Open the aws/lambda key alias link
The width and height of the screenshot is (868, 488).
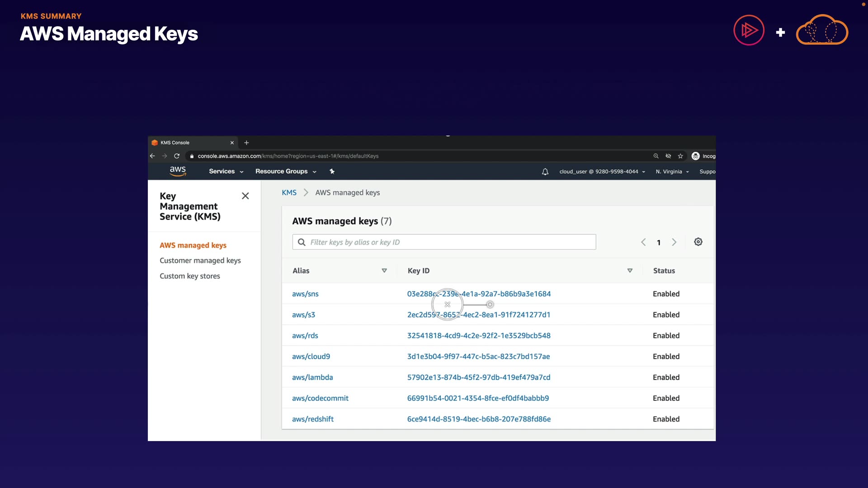click(312, 377)
